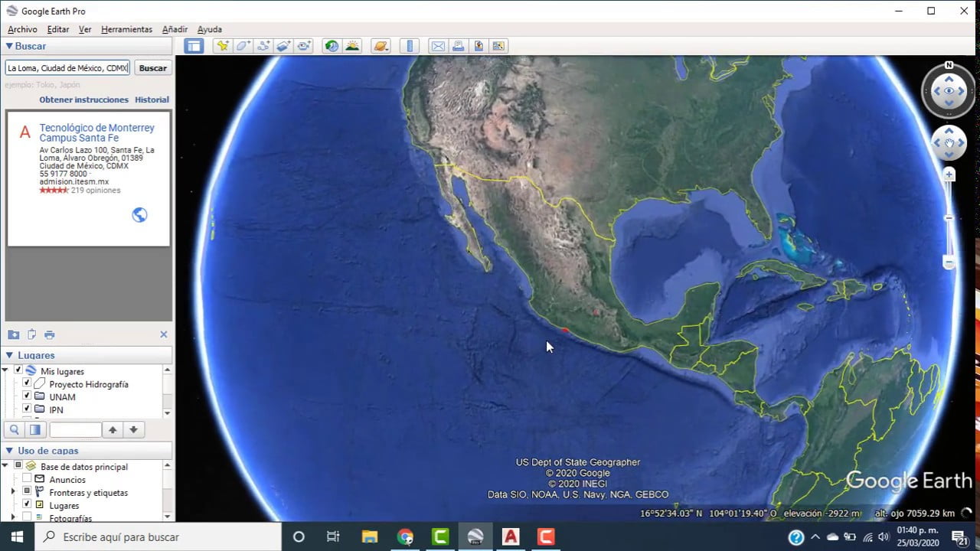Copy search results to clipboard
The image size is (980, 551).
click(31, 334)
